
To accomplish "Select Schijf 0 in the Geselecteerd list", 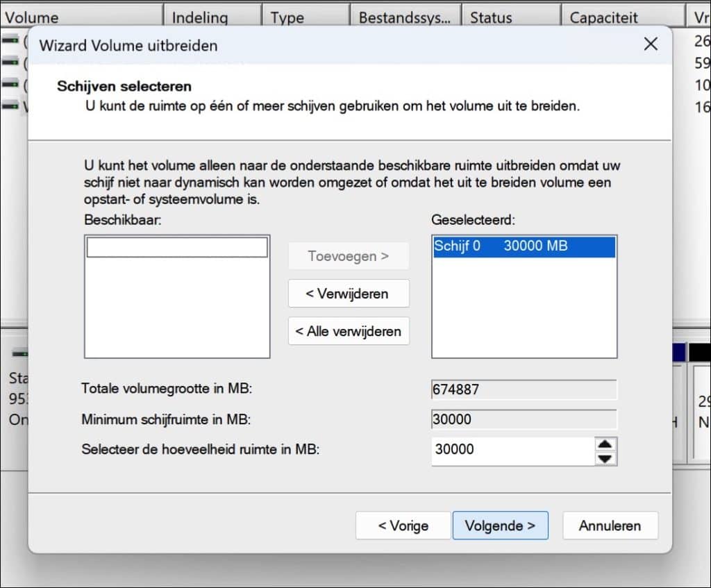I will pyautogui.click(x=524, y=246).
